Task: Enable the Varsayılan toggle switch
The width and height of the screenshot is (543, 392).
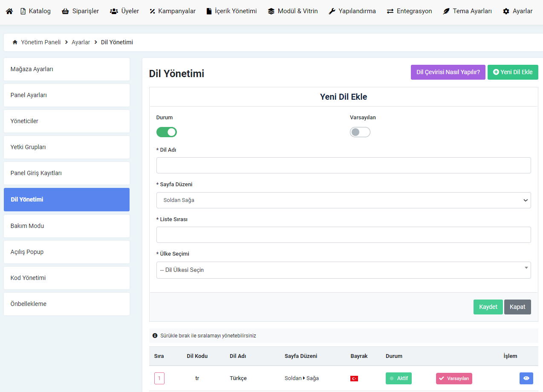Action: (360, 132)
